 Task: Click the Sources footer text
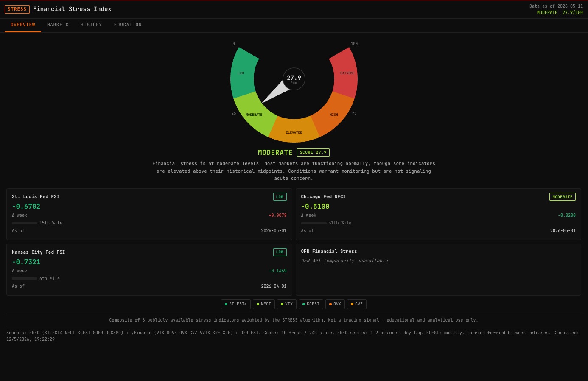(x=292, y=336)
